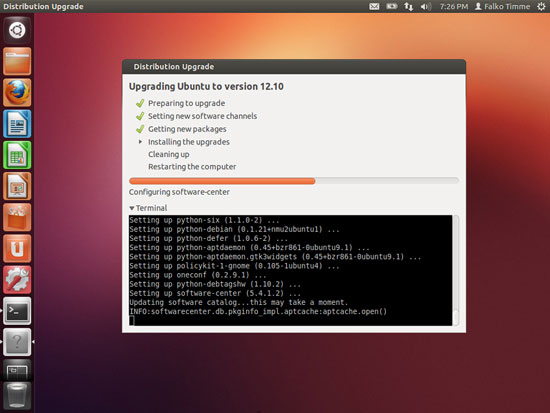Open System Settings wrench and gear icon

[17, 280]
